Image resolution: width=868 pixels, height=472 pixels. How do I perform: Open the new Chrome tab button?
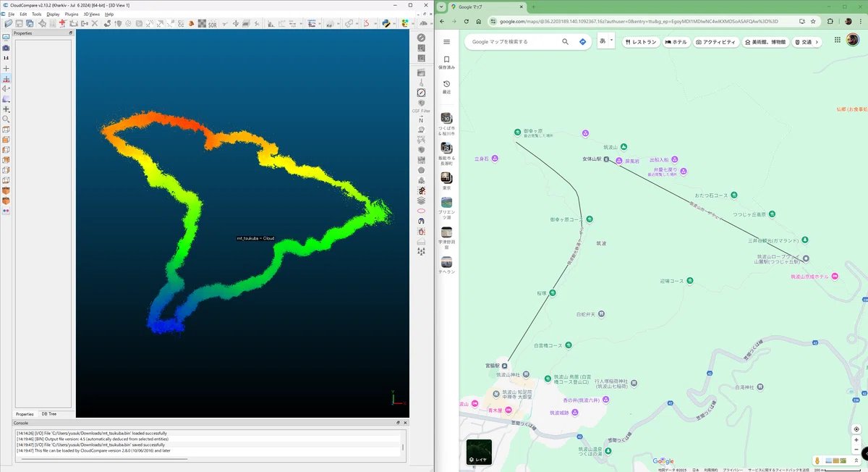532,7
